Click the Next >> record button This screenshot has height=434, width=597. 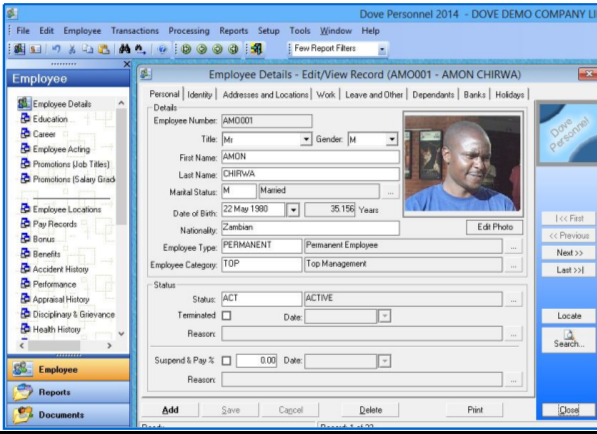pyautogui.click(x=569, y=253)
